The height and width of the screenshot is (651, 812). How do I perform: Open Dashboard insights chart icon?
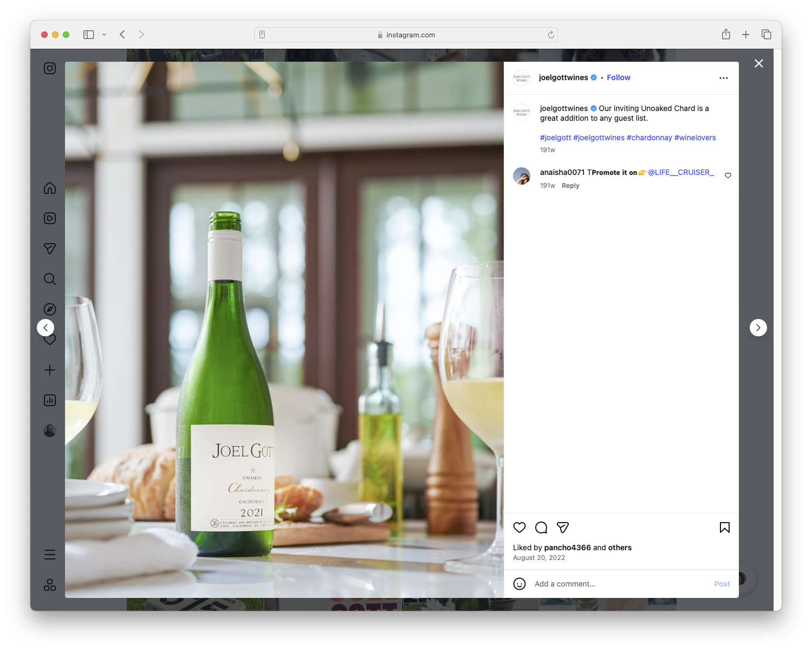[50, 400]
